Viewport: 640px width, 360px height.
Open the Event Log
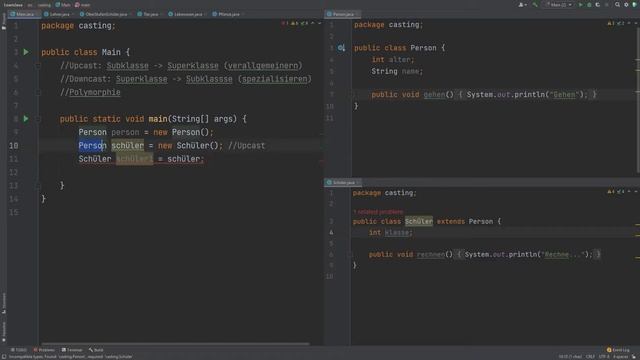[x=618, y=350]
